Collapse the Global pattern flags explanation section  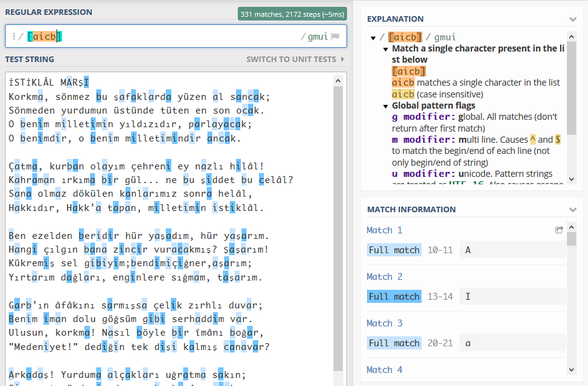386,105
